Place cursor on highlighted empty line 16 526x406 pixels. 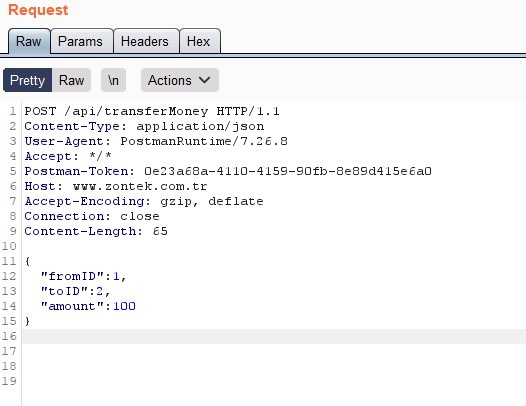274,336
